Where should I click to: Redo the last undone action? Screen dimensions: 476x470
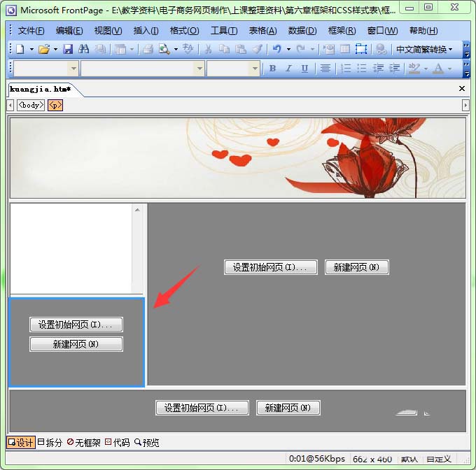click(300, 49)
